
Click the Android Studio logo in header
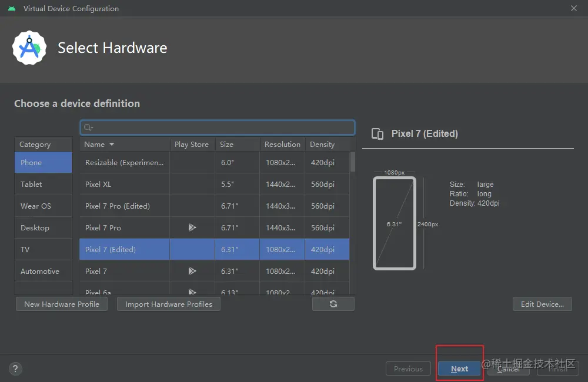click(x=29, y=48)
